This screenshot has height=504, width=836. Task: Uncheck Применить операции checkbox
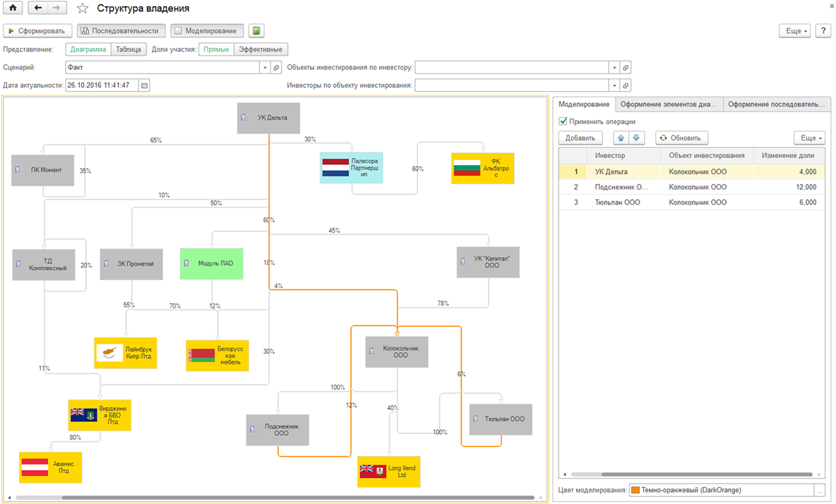tap(563, 121)
